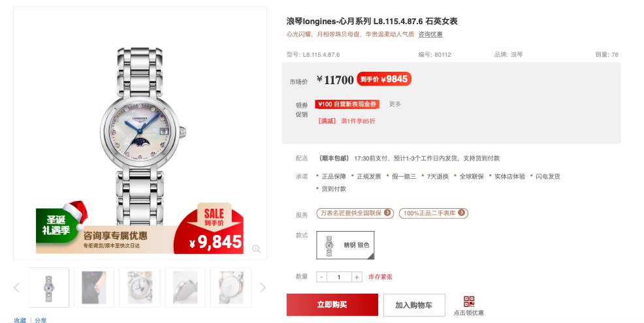Click the 分享 share link
The image size is (644, 323).
pyautogui.click(x=40, y=320)
